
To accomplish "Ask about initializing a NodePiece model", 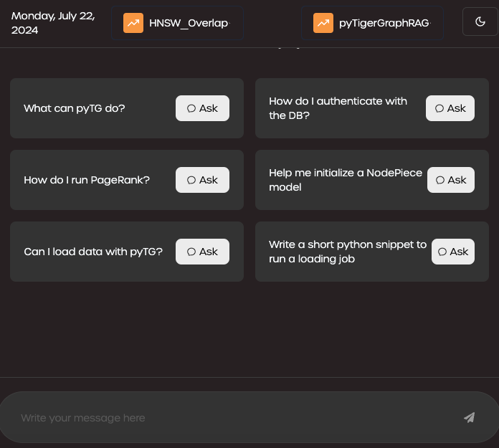I will [x=451, y=180].
